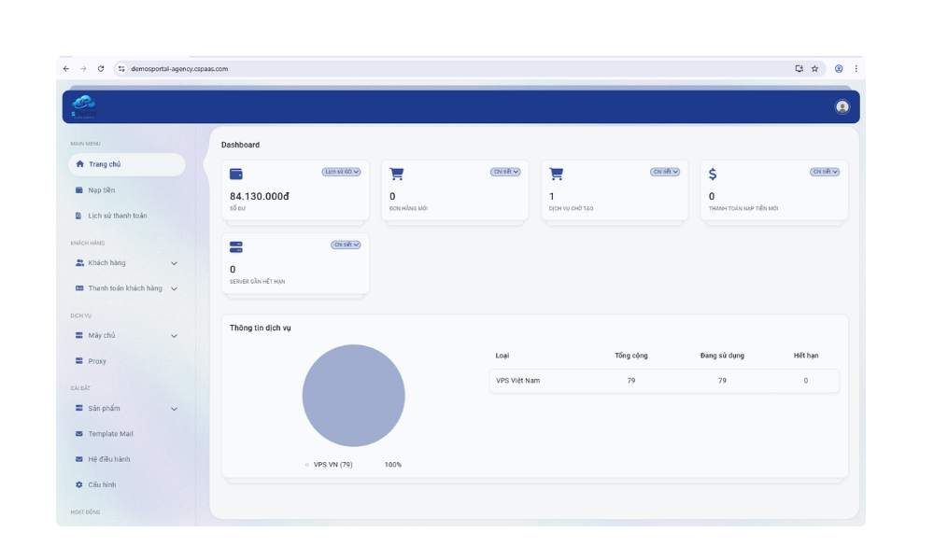Open Chi tiết dropdown on Thanh toán nạp tiền mới card
The height and width of the screenshot is (560, 934).
pyautogui.click(x=825, y=172)
